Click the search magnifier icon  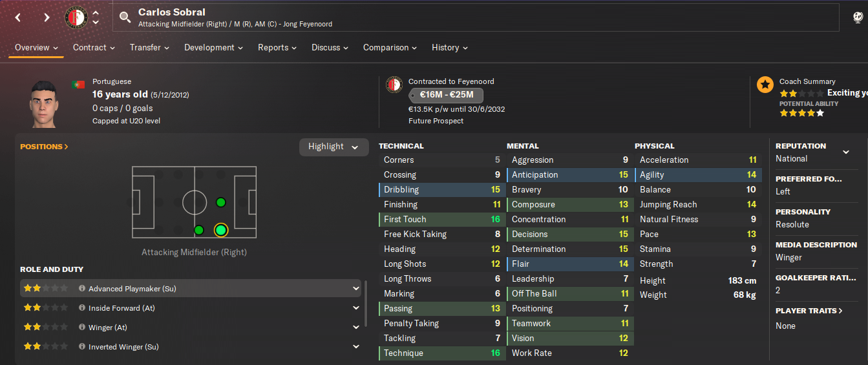[125, 17]
